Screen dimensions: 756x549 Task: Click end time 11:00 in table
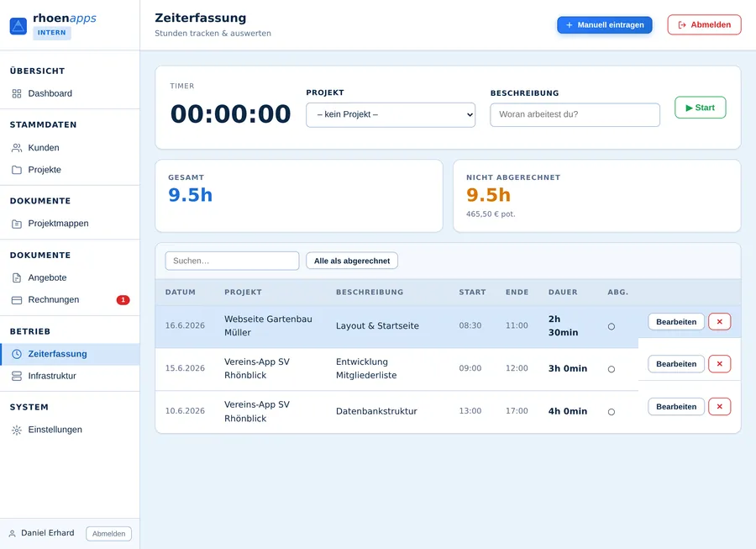(x=517, y=325)
